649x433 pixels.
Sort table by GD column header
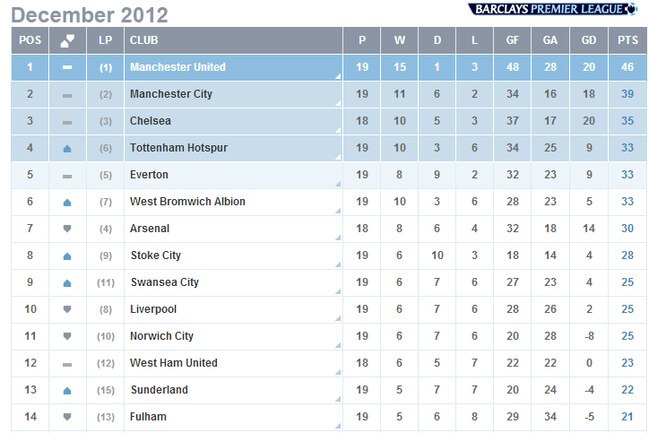pos(589,40)
